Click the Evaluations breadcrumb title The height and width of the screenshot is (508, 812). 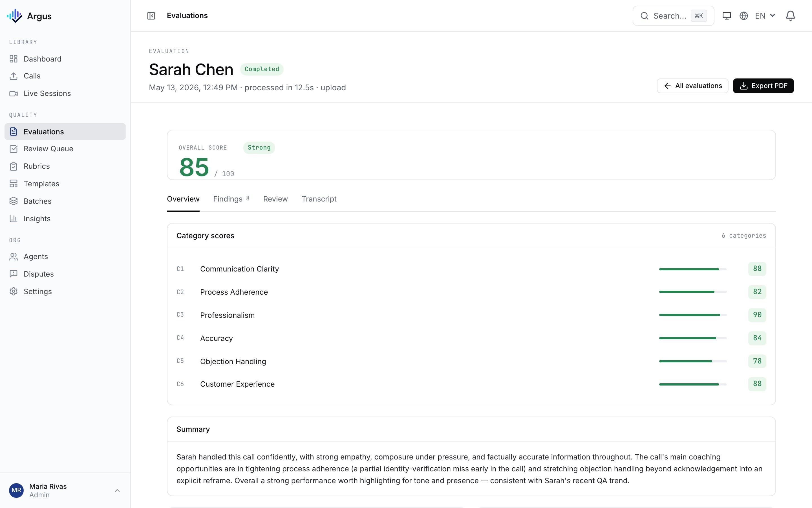[187, 16]
